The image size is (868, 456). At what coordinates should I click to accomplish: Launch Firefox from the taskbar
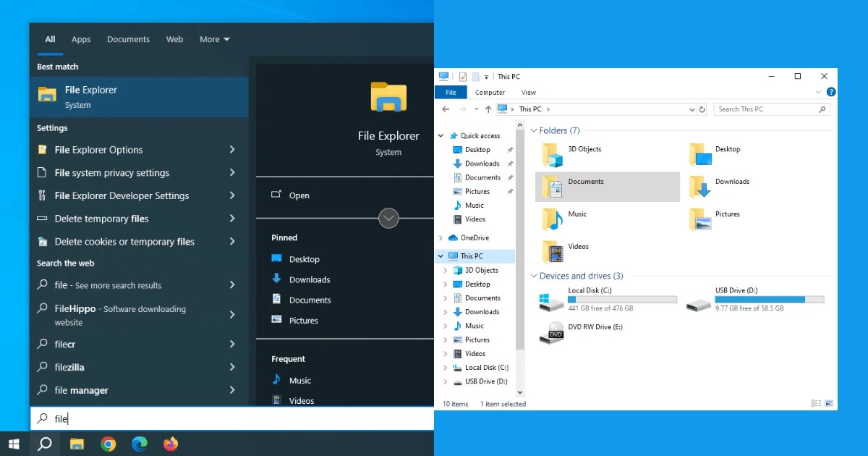coord(171,444)
